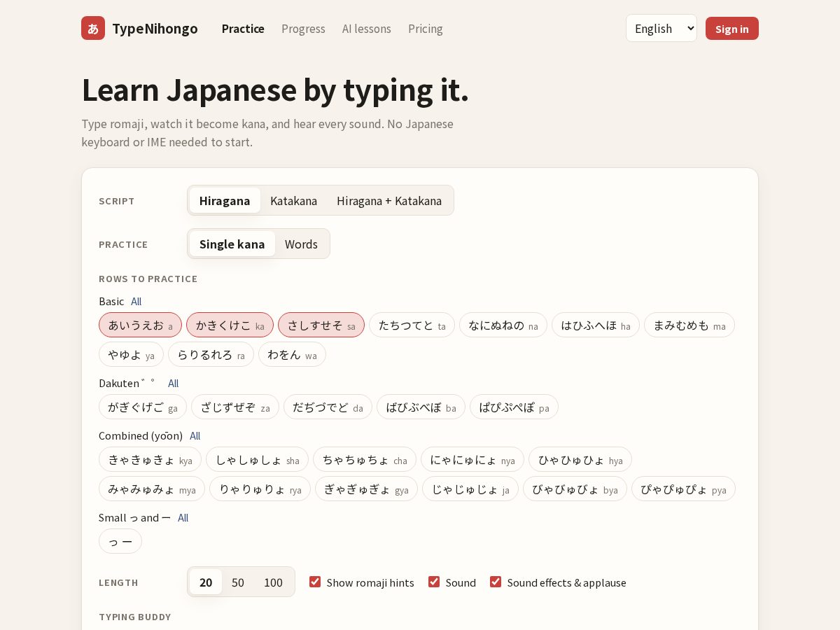This screenshot has width=840, height=630.
Task: Enable the ひゃひゅひょ hya row
Action: (x=580, y=459)
